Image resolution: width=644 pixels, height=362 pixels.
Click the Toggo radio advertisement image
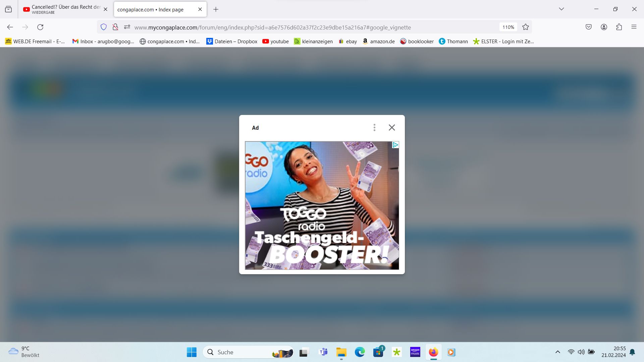pos(322,205)
